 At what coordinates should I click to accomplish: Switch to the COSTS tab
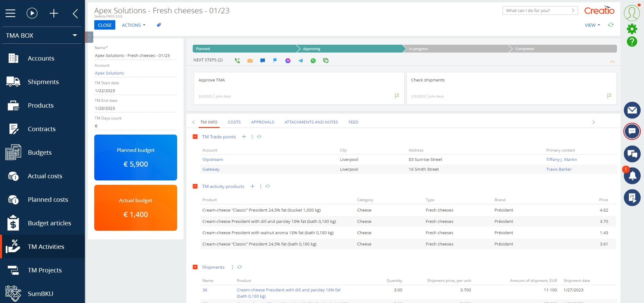234,122
